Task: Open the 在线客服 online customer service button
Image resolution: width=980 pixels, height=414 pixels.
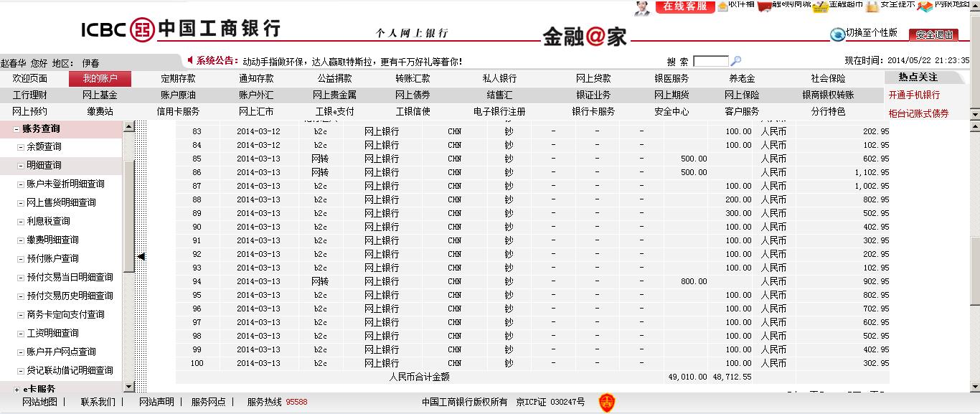Action: click(685, 6)
